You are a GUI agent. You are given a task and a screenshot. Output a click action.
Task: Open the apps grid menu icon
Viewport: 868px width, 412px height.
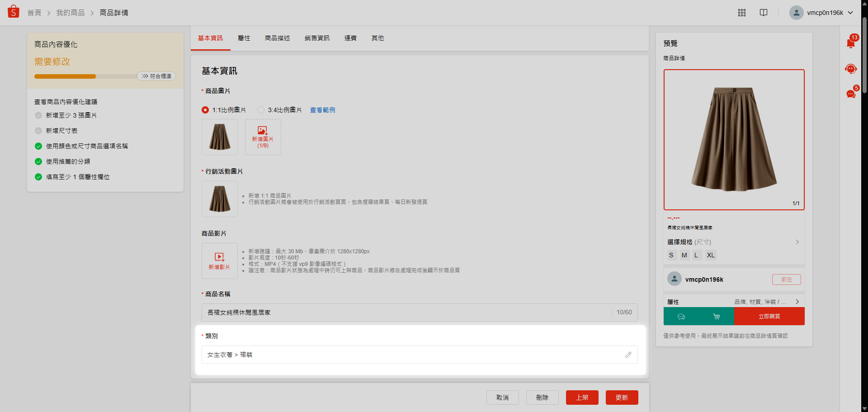coord(742,13)
